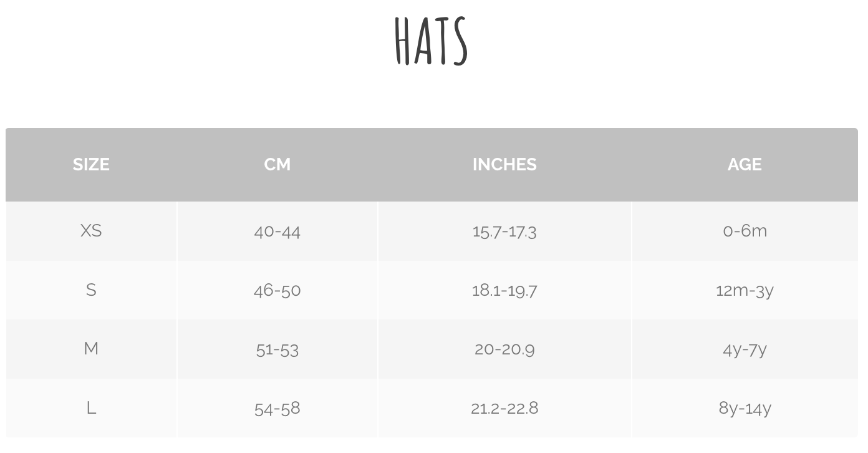Click the 21.2-22.8 inches cell
The width and height of the screenshot is (868, 453).
504,407
